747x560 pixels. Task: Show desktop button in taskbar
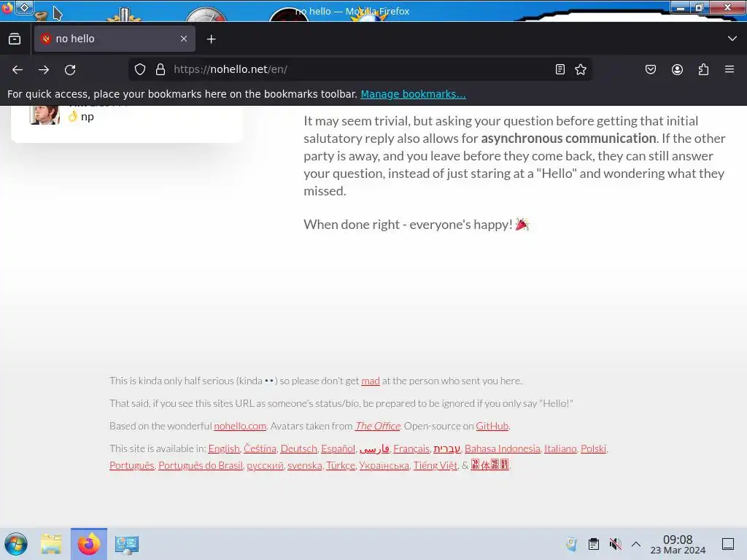tap(728, 544)
